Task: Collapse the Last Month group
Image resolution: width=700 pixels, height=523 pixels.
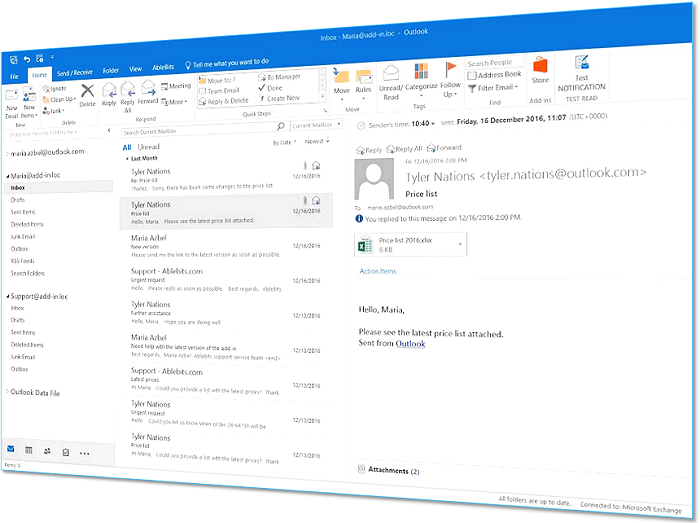Action: (127, 159)
